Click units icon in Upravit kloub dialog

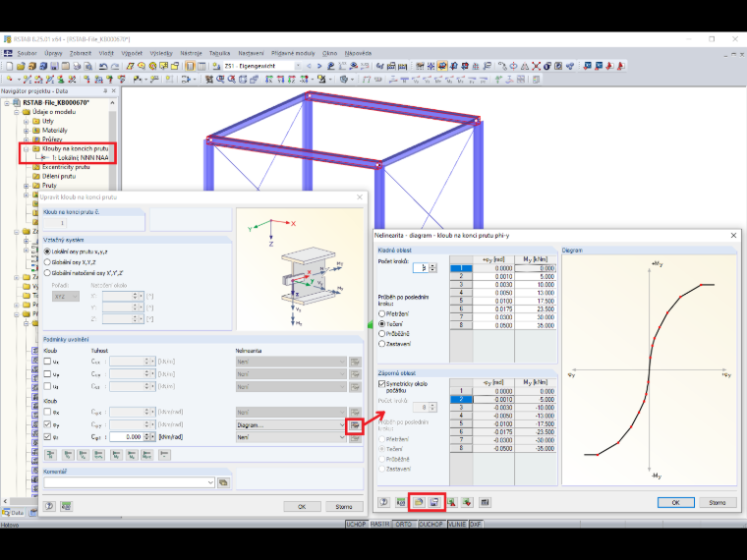[x=66, y=506]
